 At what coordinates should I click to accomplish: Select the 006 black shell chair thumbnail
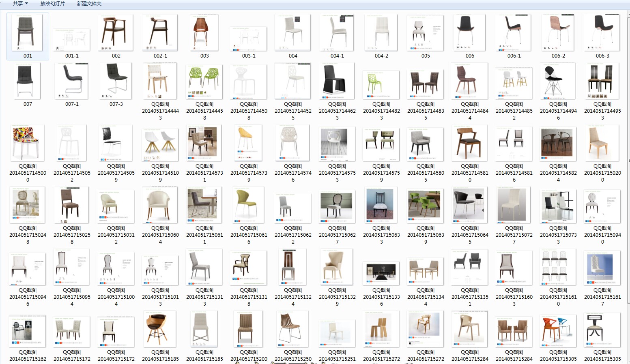pos(470,32)
